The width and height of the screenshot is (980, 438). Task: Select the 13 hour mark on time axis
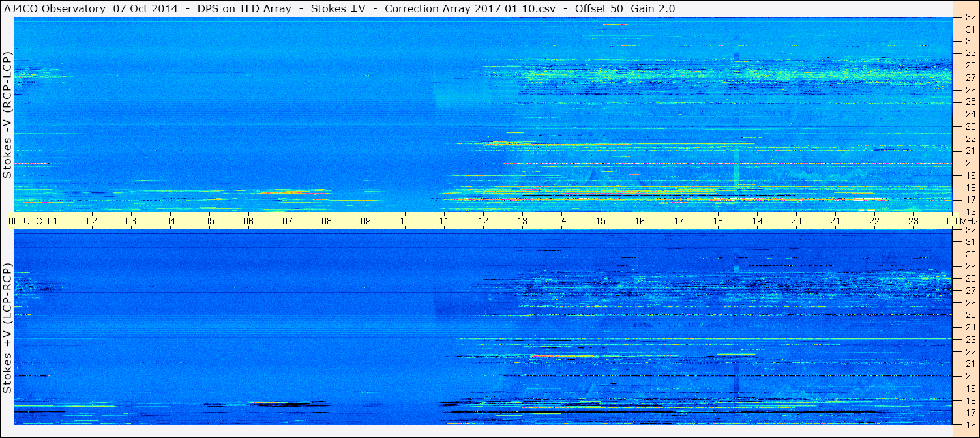(x=522, y=221)
